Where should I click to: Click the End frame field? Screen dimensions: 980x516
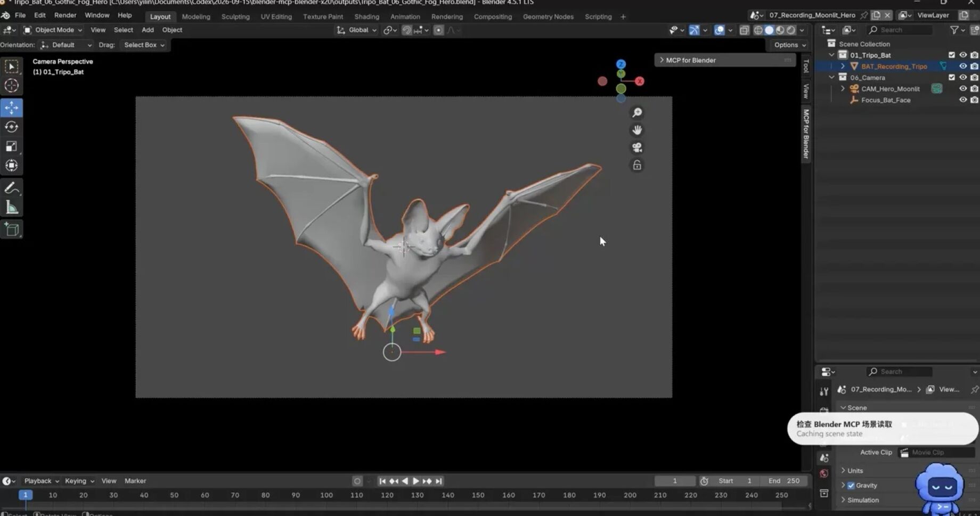click(784, 481)
